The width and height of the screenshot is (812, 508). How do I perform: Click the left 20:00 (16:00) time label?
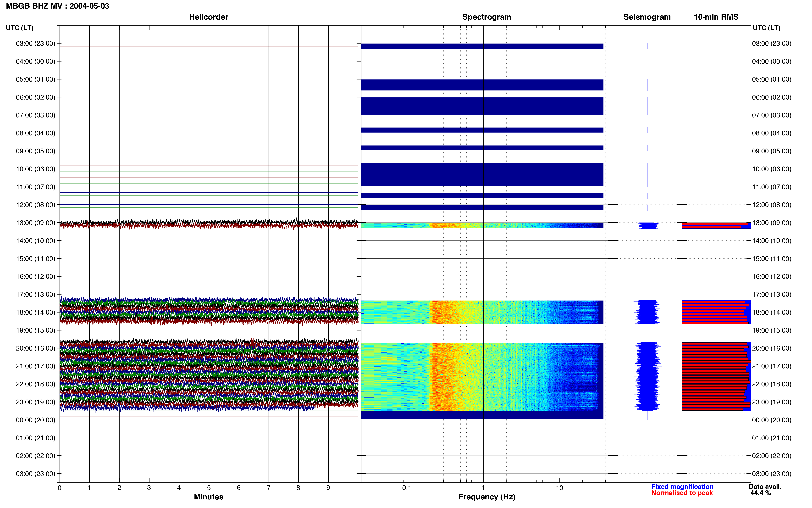click(36, 348)
